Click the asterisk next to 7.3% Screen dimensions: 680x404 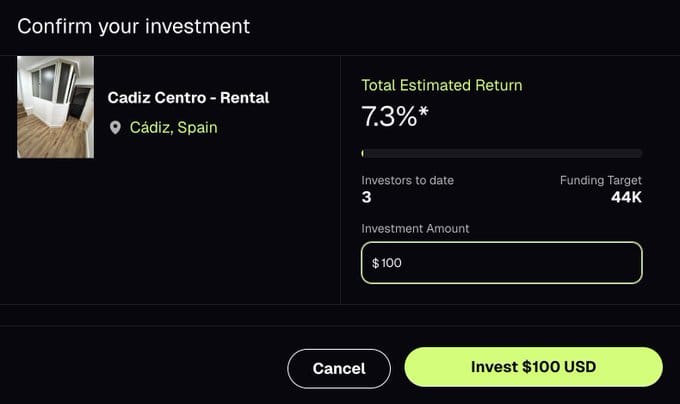click(x=423, y=112)
